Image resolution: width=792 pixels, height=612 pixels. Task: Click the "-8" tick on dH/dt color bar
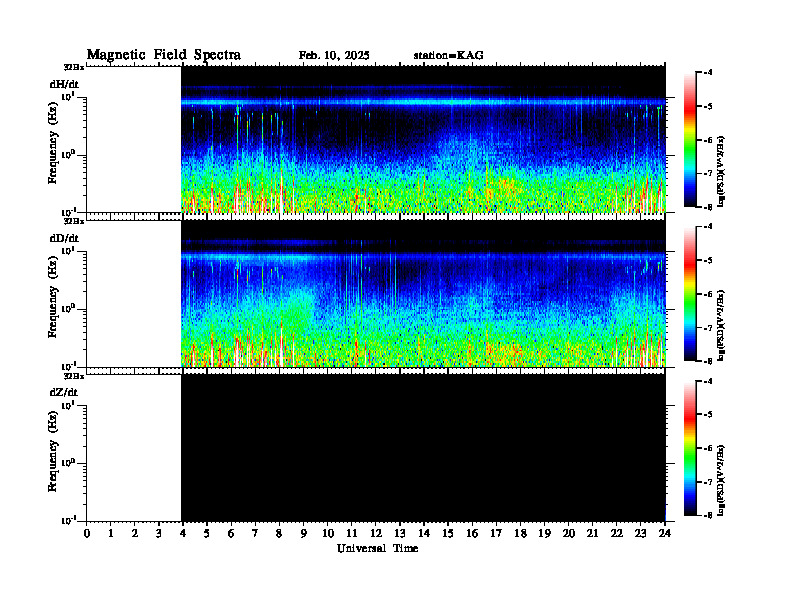(708, 207)
